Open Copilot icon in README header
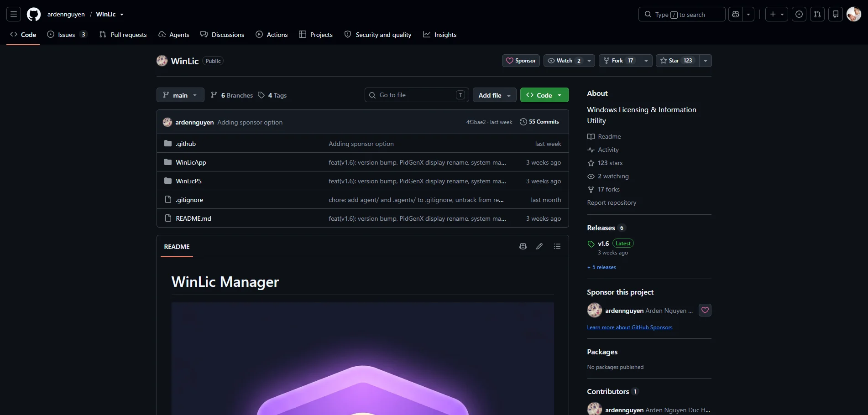The width and height of the screenshot is (868, 415). tap(523, 246)
